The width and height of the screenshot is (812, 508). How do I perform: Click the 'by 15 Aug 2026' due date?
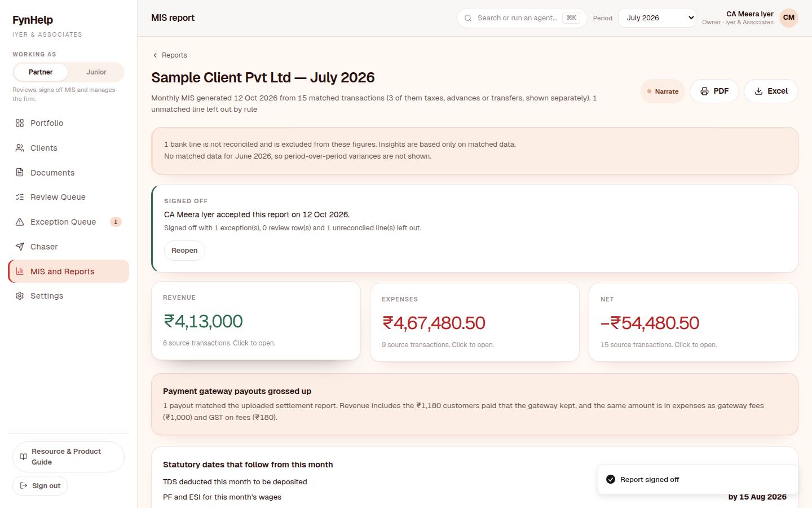click(757, 497)
